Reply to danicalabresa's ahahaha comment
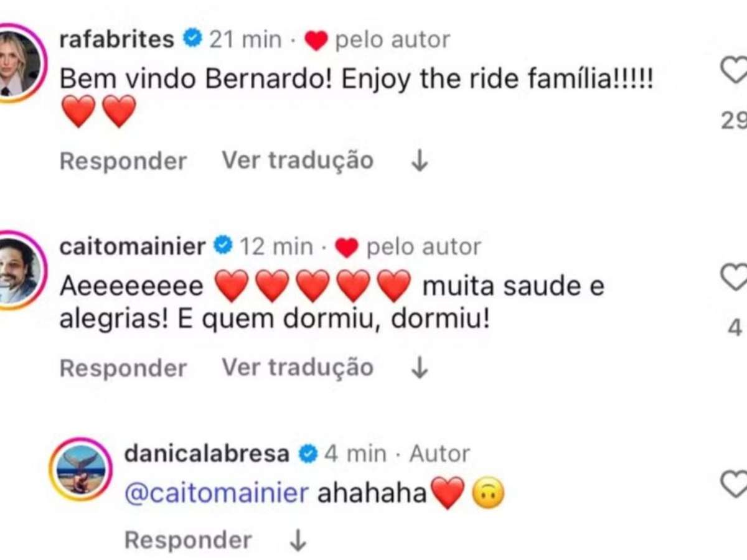This screenshot has width=747, height=560. (x=188, y=540)
